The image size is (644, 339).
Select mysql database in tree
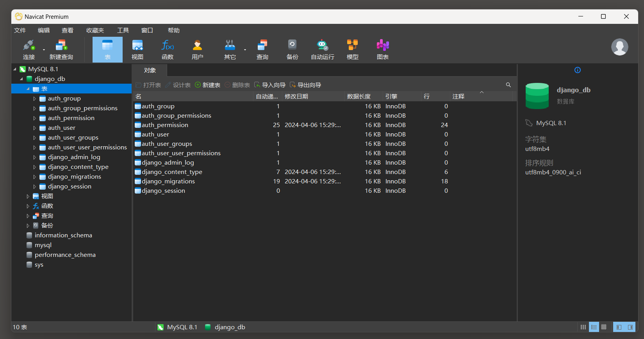[x=43, y=245]
